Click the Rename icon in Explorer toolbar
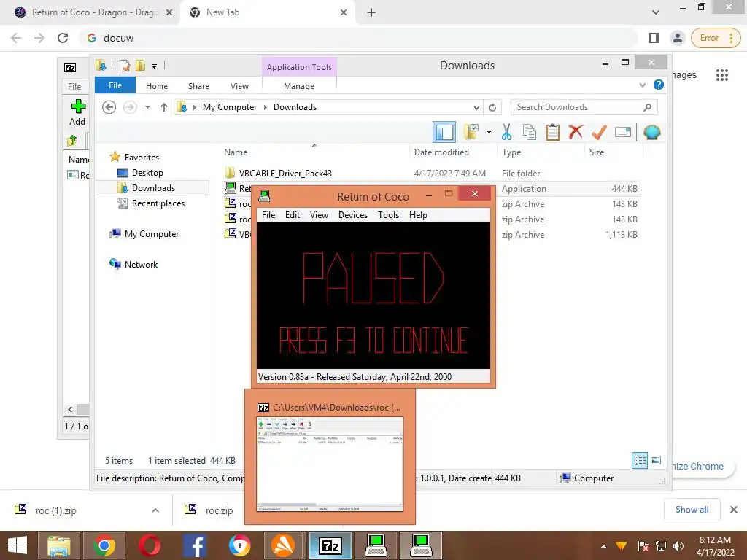The height and width of the screenshot is (560, 747). (x=623, y=132)
